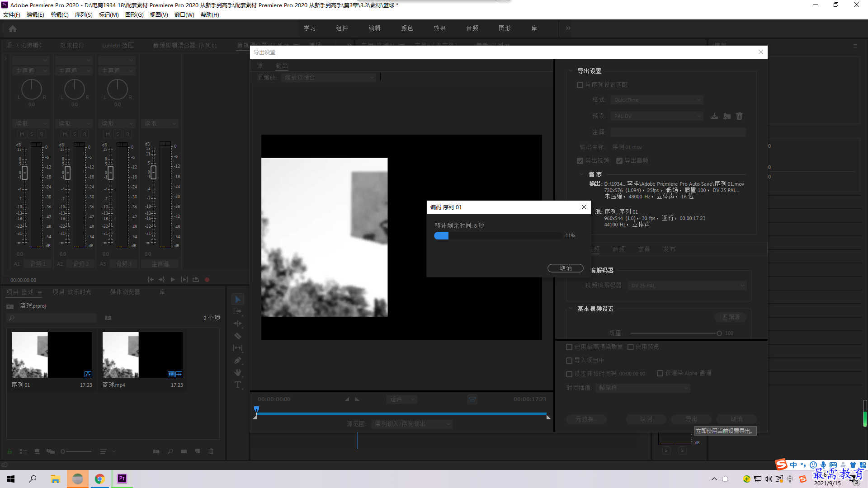Select the Selection arrow tool
868x488 pixels.
238,299
